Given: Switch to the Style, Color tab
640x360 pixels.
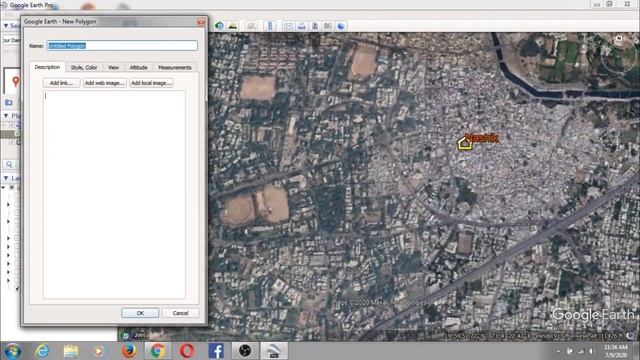Looking at the screenshot, I should tap(84, 67).
